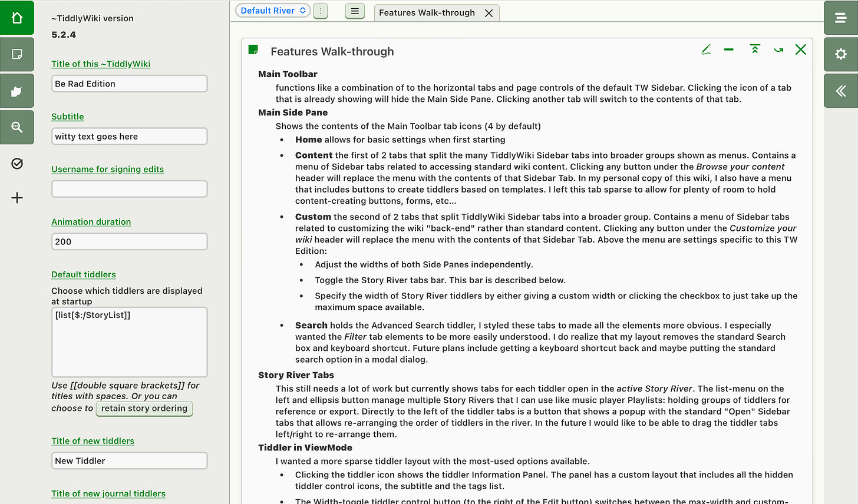Click the Main Side Pane heading
Image resolution: width=858 pixels, height=504 pixels.
[293, 112]
